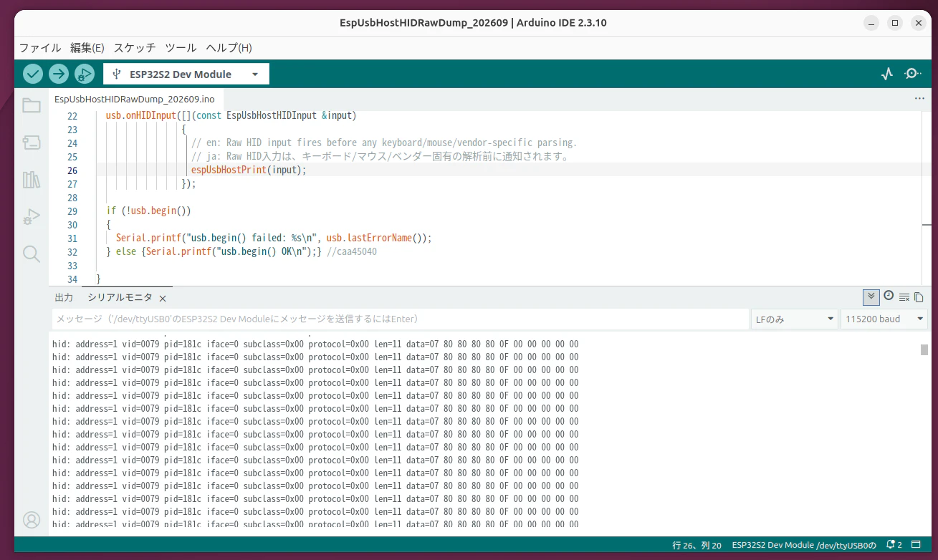Viewport: 938px width, 560px height.
Task: Click the espUsbHostPrint(input); code line
Action: click(x=248, y=170)
